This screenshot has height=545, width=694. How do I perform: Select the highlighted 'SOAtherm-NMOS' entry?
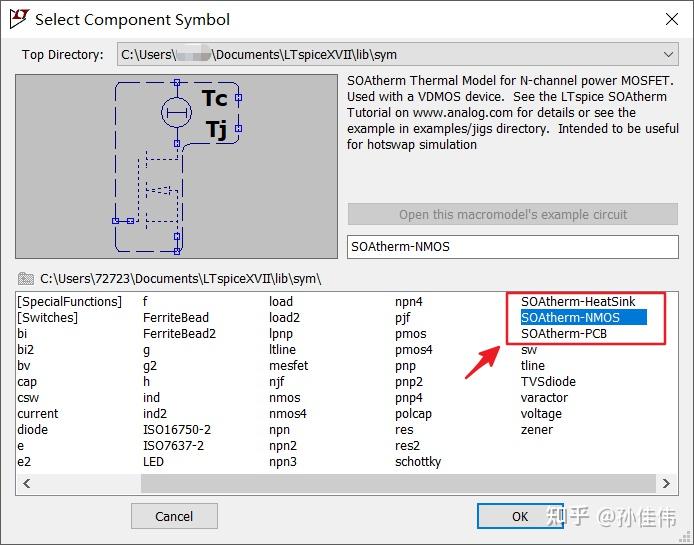pos(583,317)
